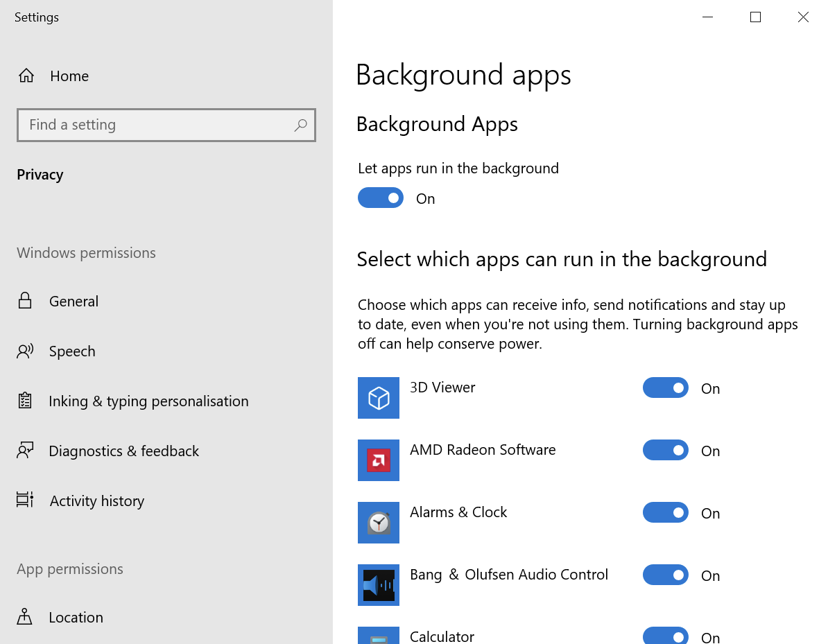Focus the Find a setting box
The height and width of the screenshot is (644, 828).
[166, 125]
